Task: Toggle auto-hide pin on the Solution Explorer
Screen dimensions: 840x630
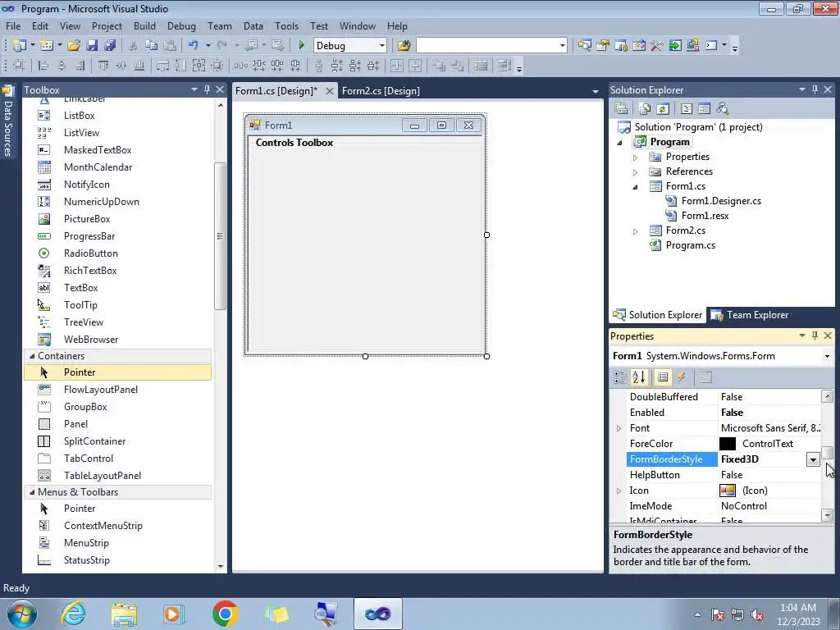Action: pyautogui.click(x=815, y=90)
